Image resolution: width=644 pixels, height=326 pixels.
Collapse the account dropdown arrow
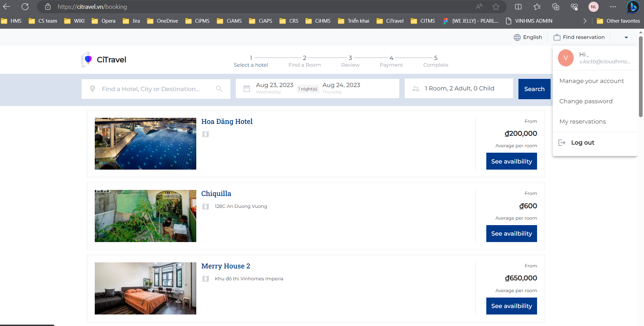pyautogui.click(x=626, y=37)
